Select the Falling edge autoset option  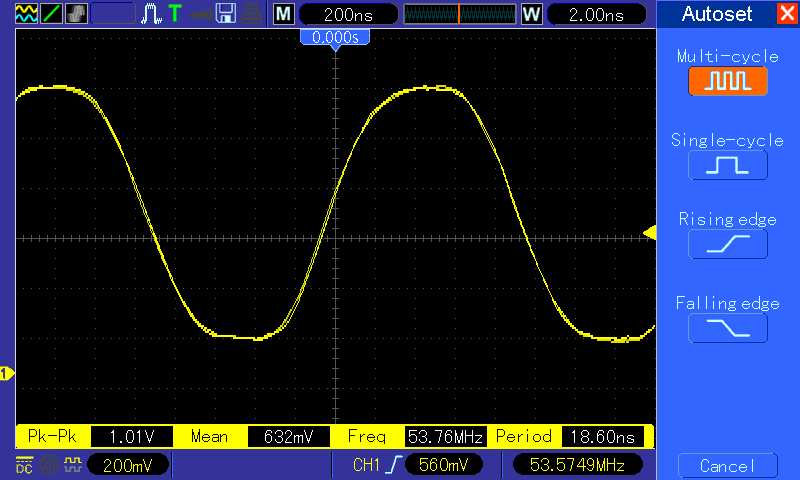(x=728, y=328)
